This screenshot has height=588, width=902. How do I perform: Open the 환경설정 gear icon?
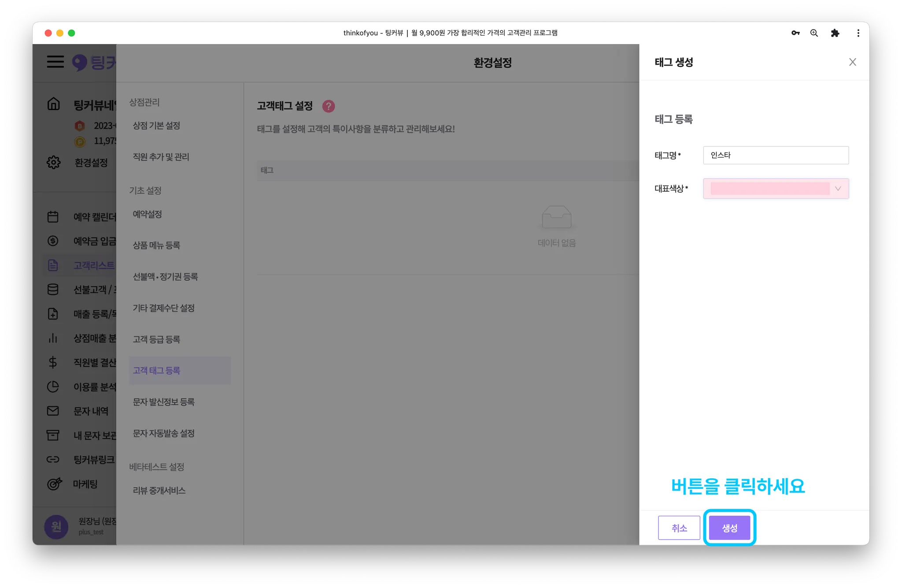click(x=53, y=162)
